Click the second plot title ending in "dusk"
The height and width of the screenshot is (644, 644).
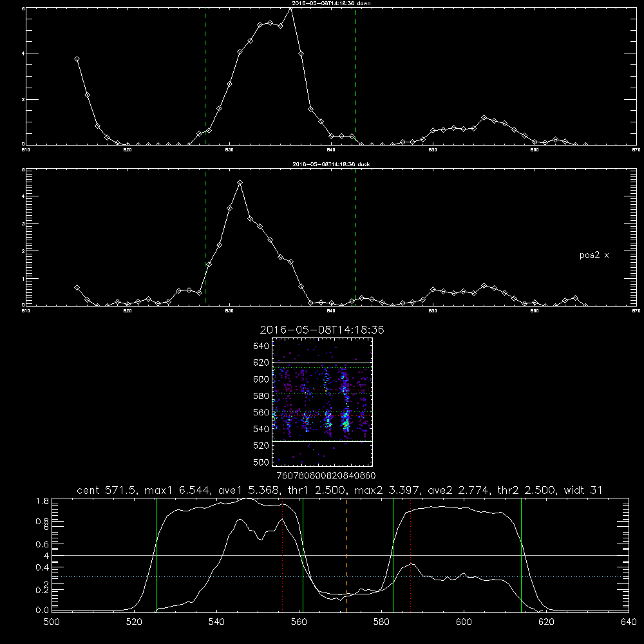point(331,164)
